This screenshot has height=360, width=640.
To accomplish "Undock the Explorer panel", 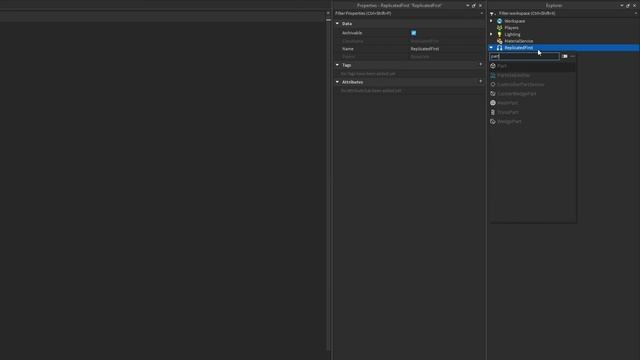I will (628, 5).
